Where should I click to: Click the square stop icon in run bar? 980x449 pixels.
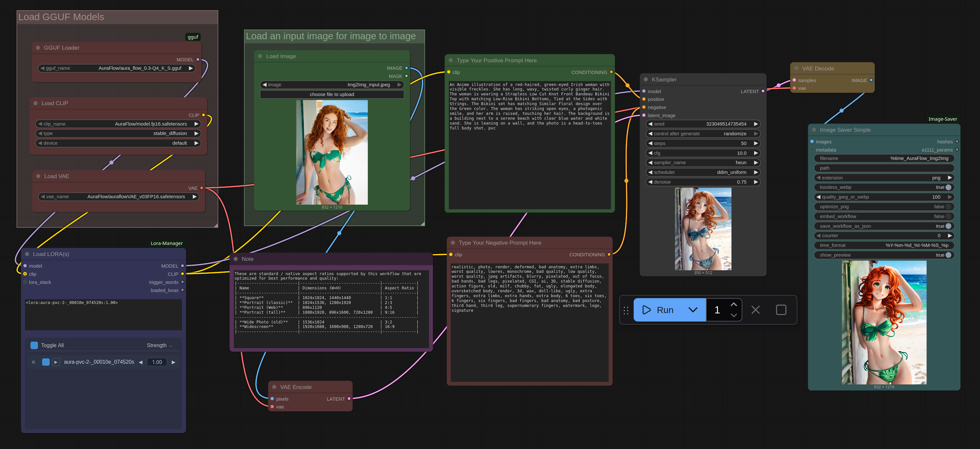pos(781,310)
